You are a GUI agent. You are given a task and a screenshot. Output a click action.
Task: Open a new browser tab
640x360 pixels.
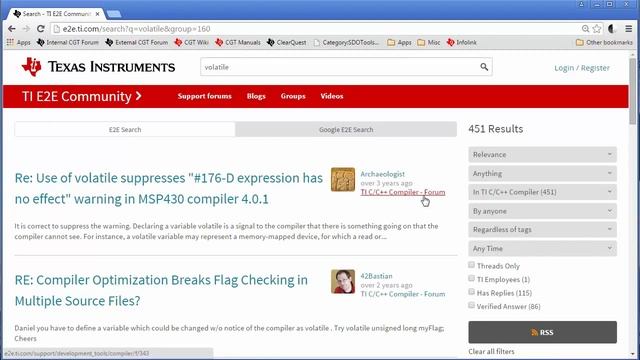(113, 14)
